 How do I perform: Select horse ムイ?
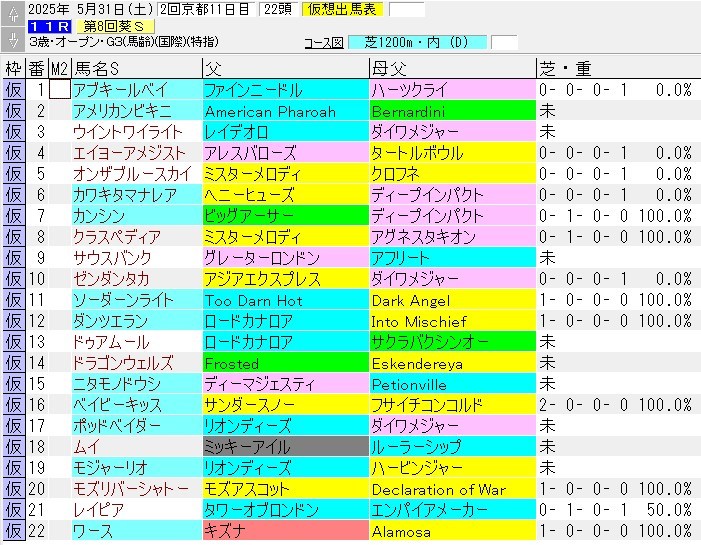tap(137, 447)
